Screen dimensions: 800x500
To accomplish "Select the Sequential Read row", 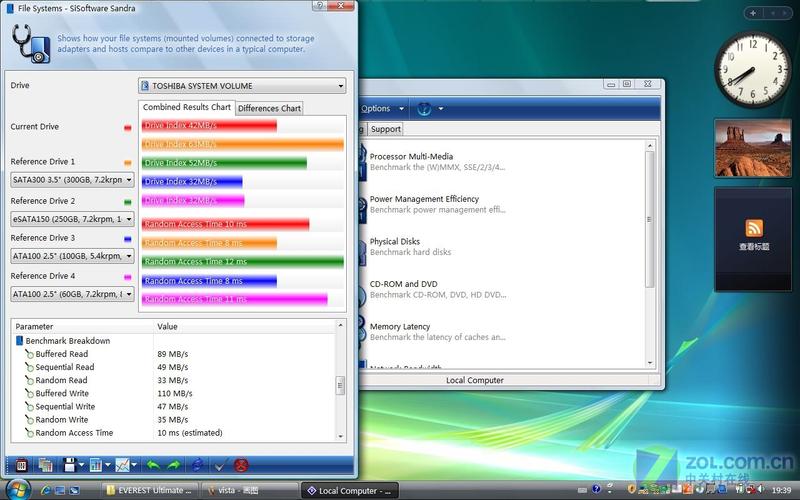I will point(173,367).
